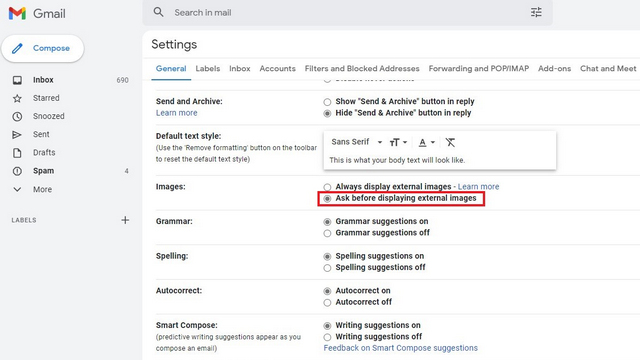Click Inbox unread count 690
This screenshot has height=360, width=640.
click(122, 80)
